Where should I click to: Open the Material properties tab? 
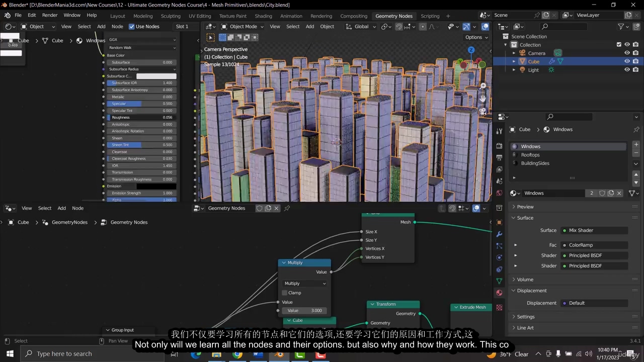499,293
